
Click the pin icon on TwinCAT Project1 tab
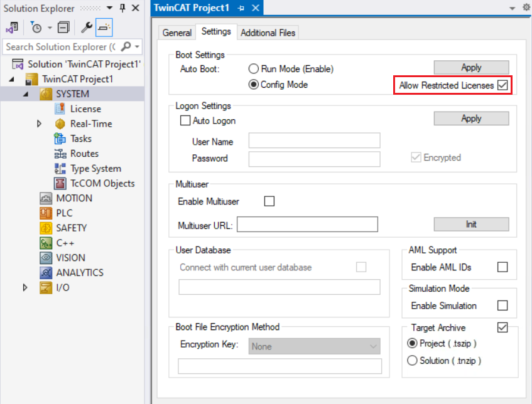(x=241, y=8)
